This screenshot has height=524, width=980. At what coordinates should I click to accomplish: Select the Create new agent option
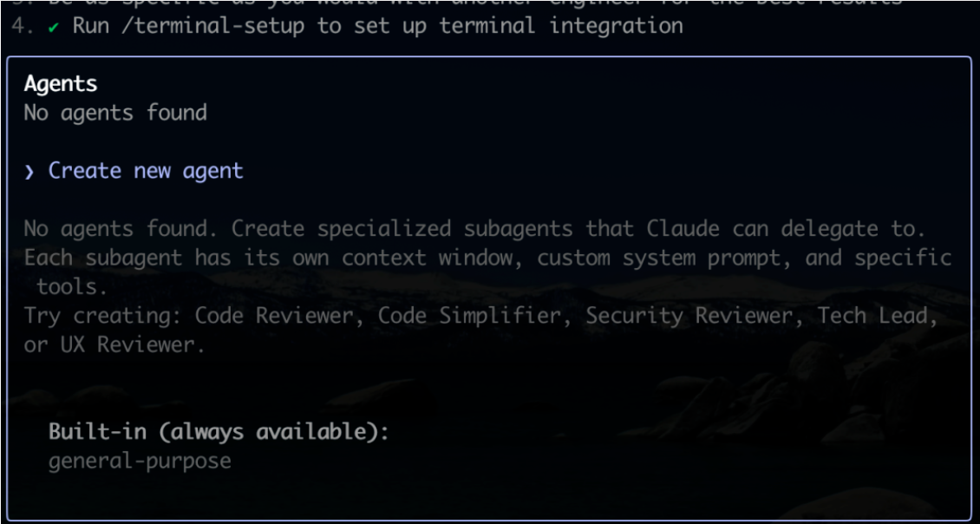pos(146,171)
